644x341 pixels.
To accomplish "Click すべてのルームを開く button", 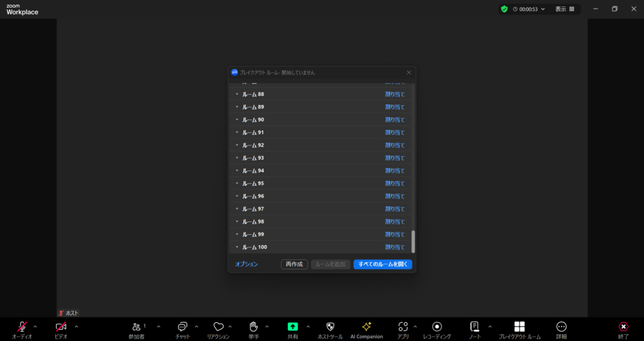I will pyautogui.click(x=382, y=264).
